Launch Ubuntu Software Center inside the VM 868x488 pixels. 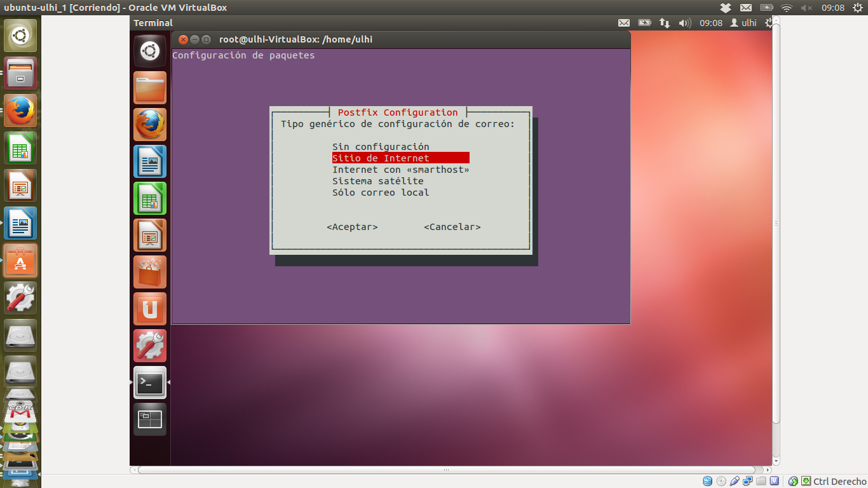[x=150, y=272]
